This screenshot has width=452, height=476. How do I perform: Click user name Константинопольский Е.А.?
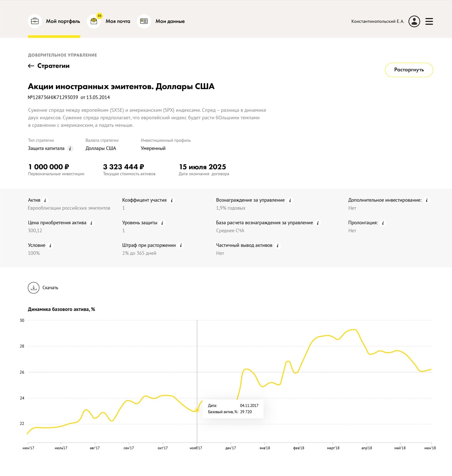click(378, 21)
